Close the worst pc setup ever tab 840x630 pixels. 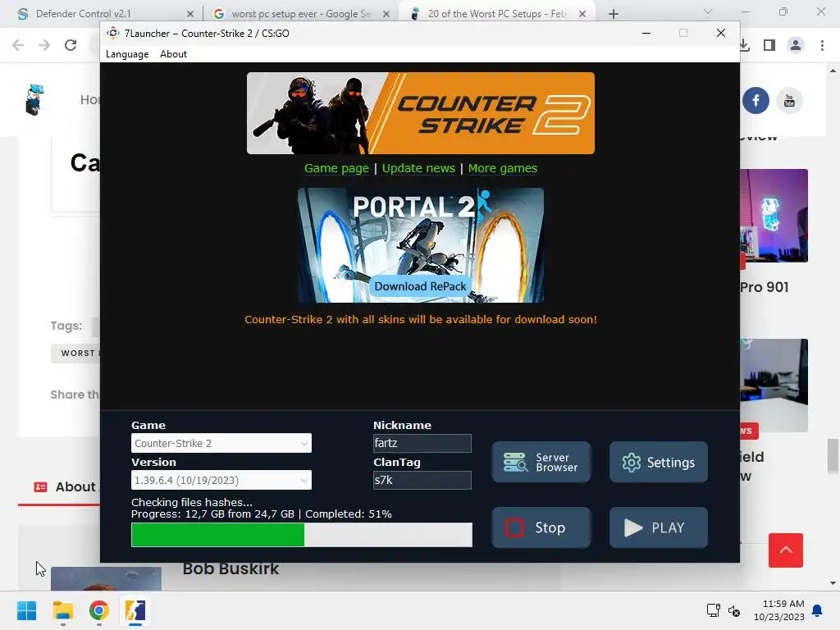click(x=386, y=14)
